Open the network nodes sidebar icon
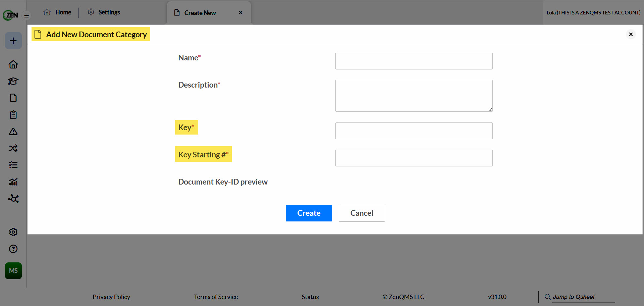 tap(13, 198)
